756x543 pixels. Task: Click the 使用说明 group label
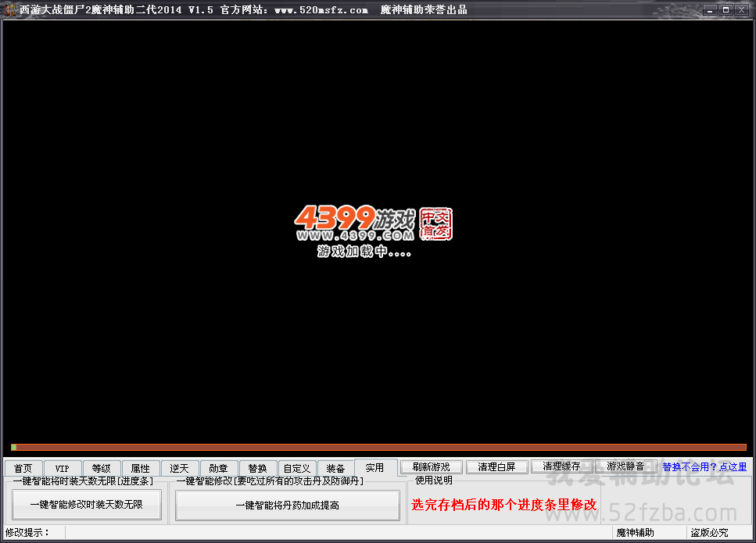point(433,480)
